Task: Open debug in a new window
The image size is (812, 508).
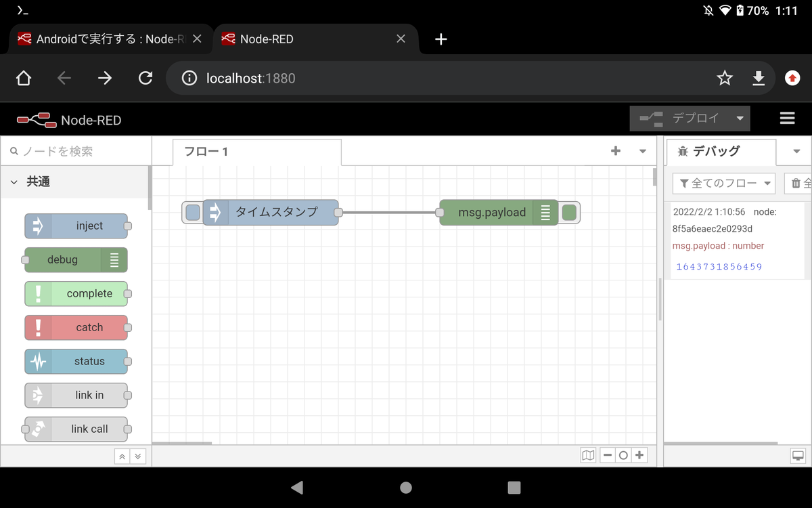Action: pos(798,456)
